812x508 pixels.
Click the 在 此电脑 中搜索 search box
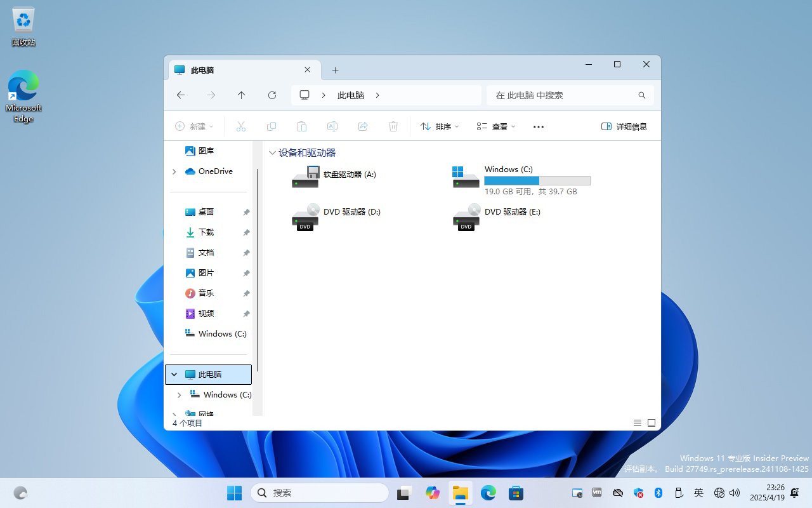(570, 95)
